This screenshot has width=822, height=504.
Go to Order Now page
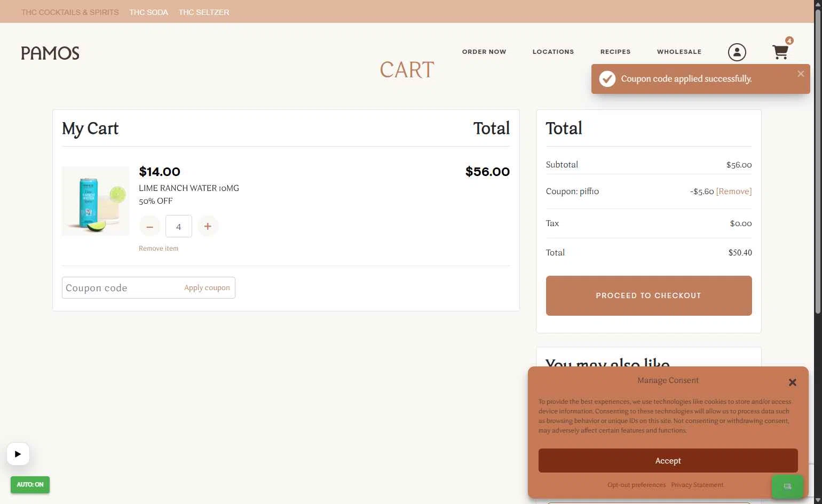click(484, 52)
